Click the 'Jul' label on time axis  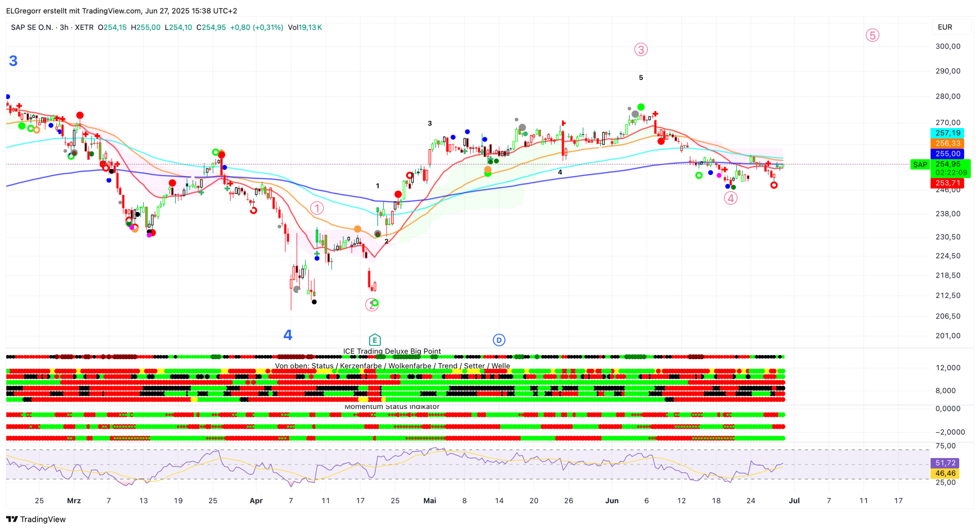tap(794, 501)
